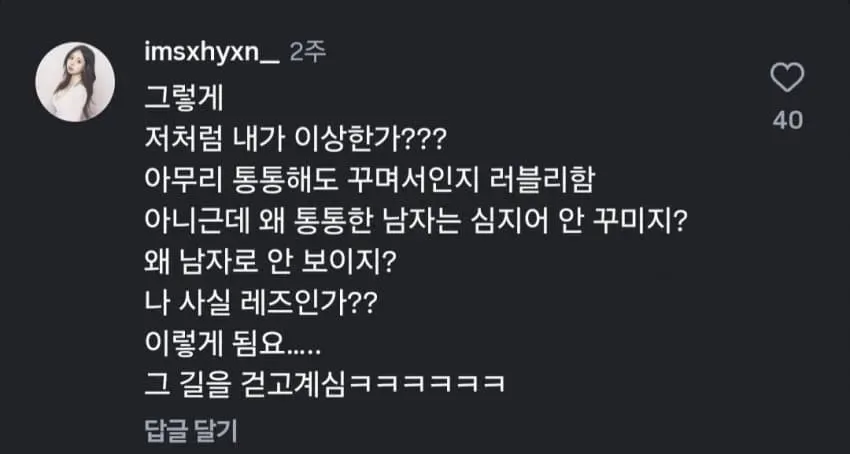This screenshot has height=454, width=850.
Task: Click the line starting with 아무리 통통해도
Action: tap(369, 183)
